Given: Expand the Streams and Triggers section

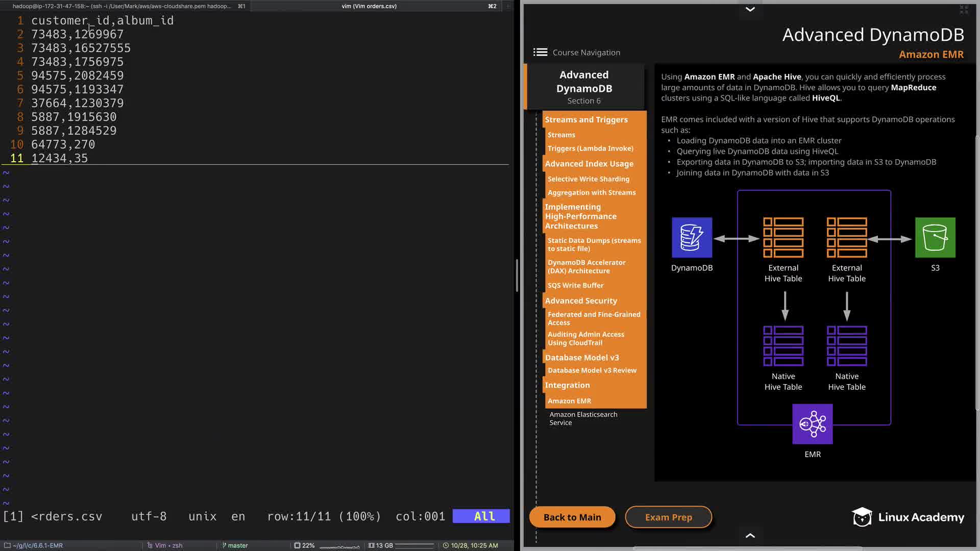Looking at the screenshot, I should click(586, 119).
